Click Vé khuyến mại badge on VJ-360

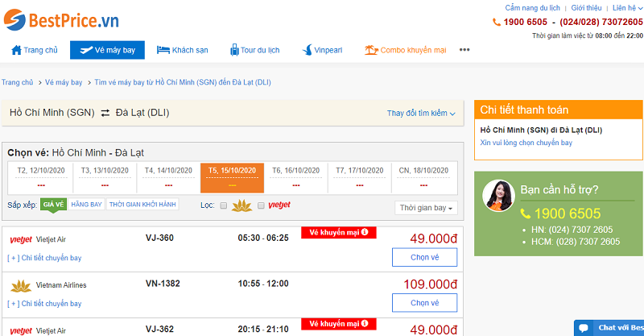(x=339, y=232)
